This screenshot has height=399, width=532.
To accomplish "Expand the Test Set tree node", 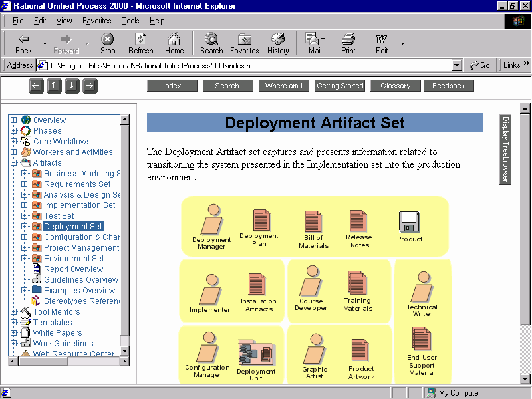I will pyautogui.click(x=24, y=215).
